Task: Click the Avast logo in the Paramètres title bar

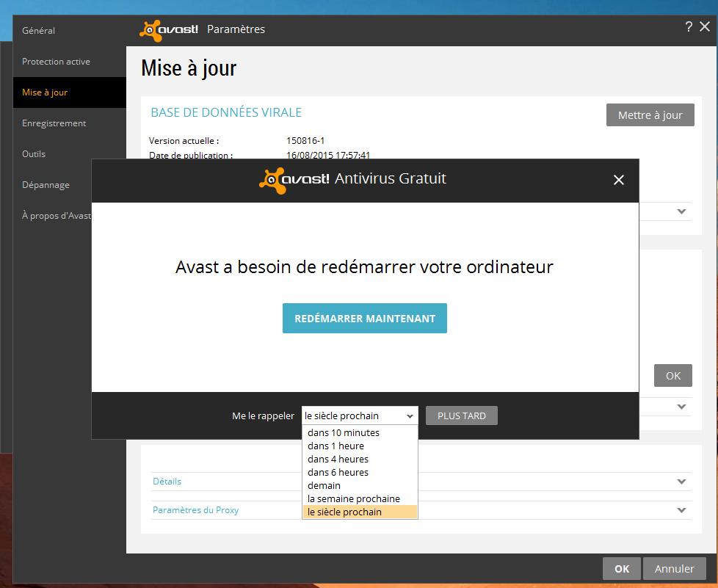Action: point(169,30)
